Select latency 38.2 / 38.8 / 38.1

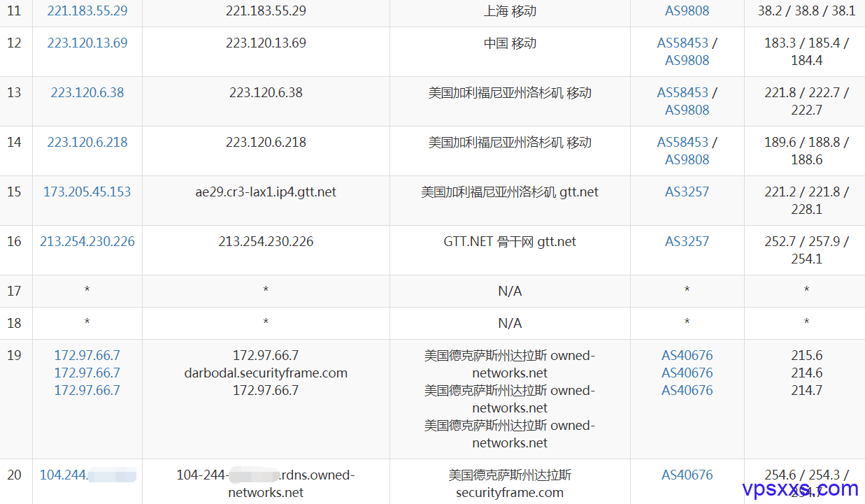pyautogui.click(x=806, y=11)
